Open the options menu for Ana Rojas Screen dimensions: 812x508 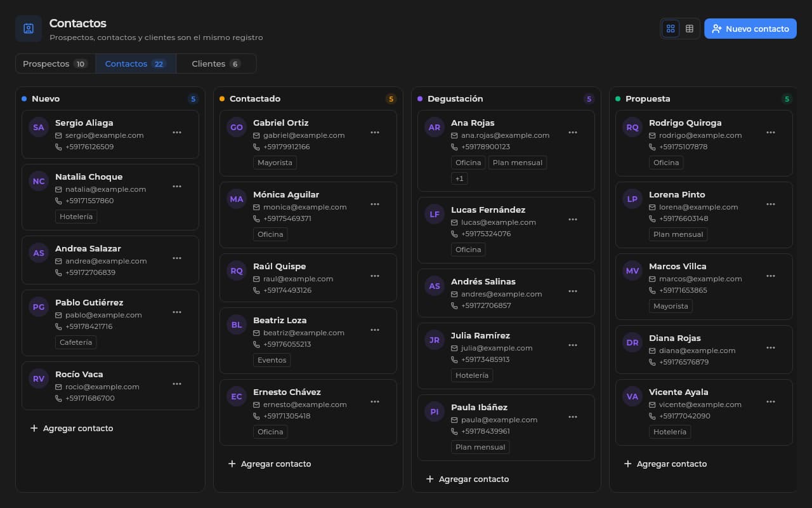click(x=573, y=132)
